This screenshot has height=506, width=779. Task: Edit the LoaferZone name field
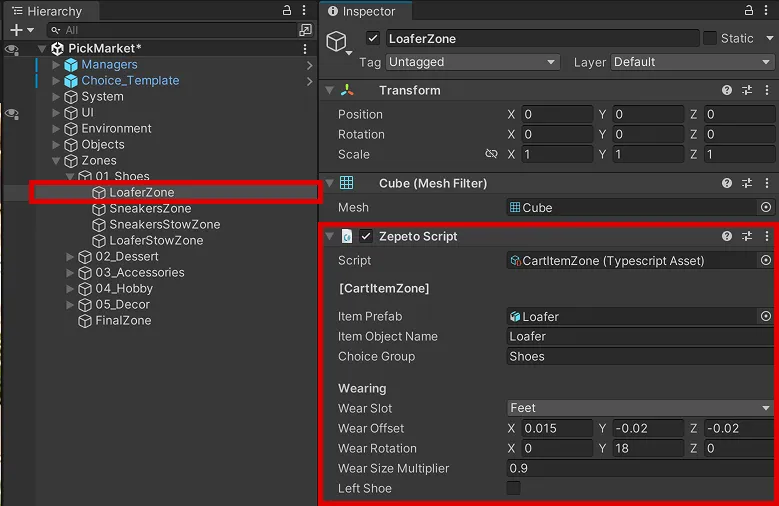(543, 38)
